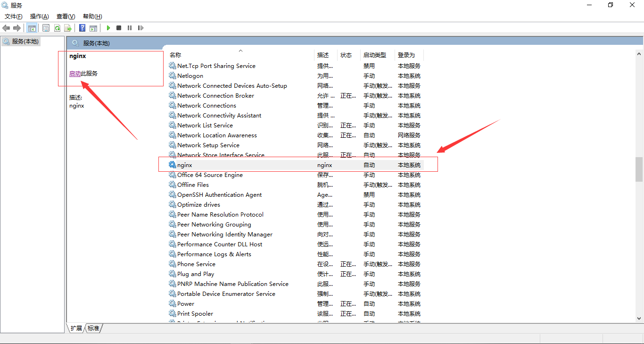Select the Peer Name Resolution Protocol service

(x=220, y=215)
